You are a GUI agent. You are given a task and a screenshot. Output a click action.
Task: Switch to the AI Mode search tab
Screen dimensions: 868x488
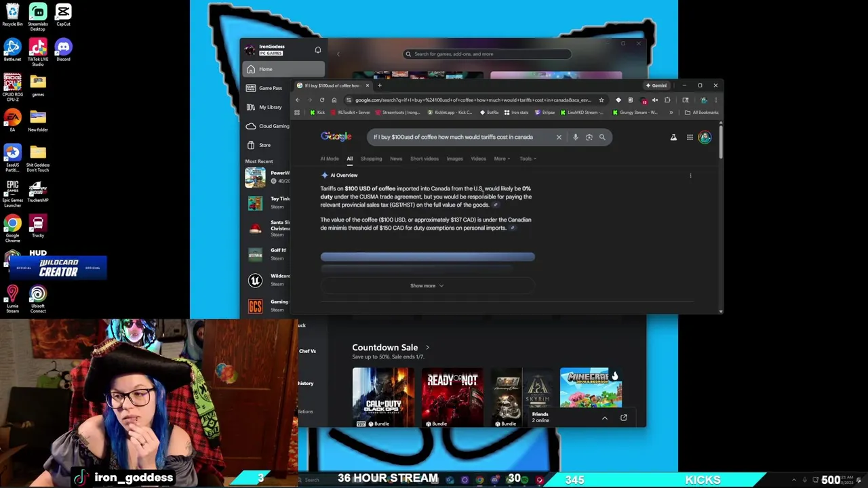[330, 159]
